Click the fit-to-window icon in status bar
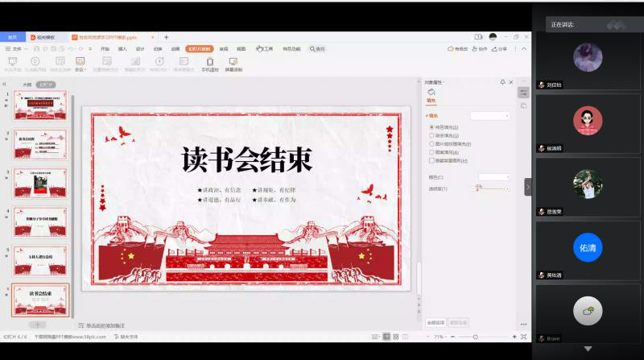The width and height of the screenshot is (644, 360). coord(524,336)
